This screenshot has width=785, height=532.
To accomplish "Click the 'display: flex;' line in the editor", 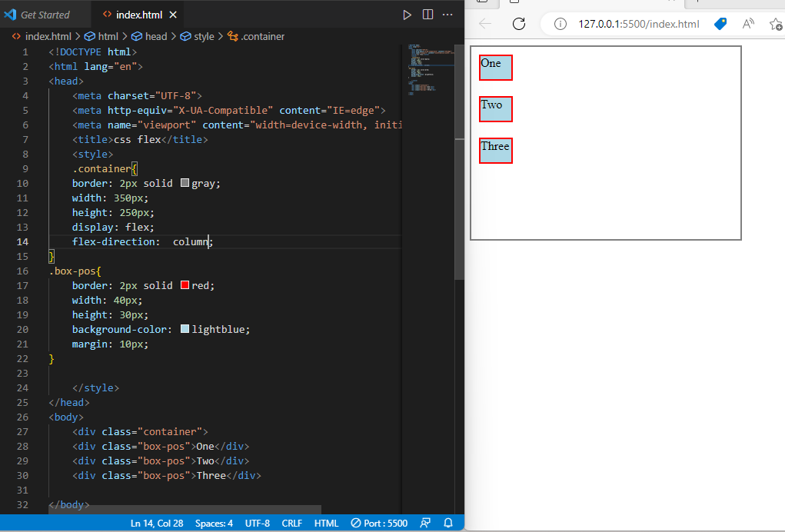I will click(x=113, y=228).
